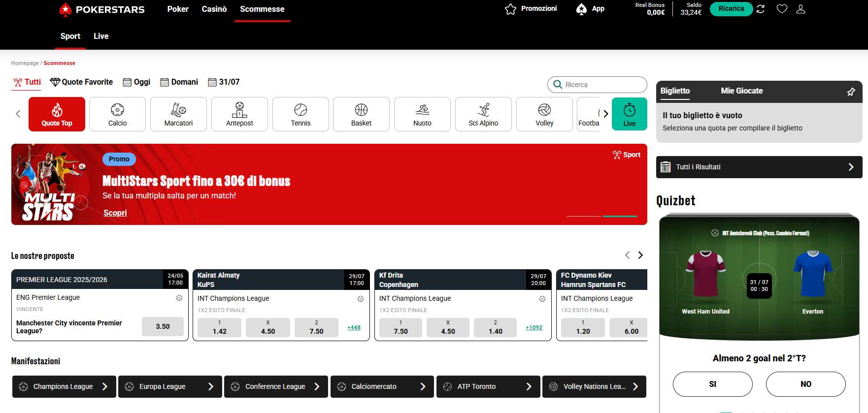Open Calciomercato manifestazione
The height and width of the screenshot is (413, 868).
pos(382,386)
